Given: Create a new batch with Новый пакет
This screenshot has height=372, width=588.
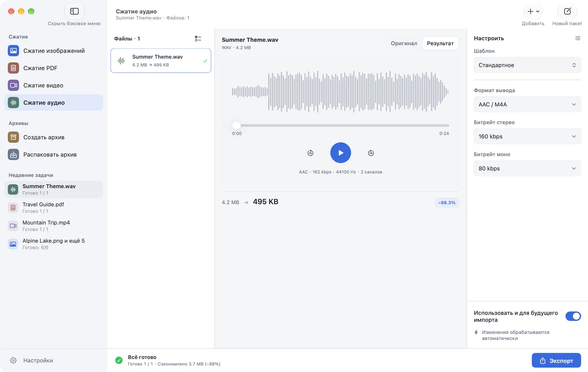Looking at the screenshot, I should tap(567, 11).
